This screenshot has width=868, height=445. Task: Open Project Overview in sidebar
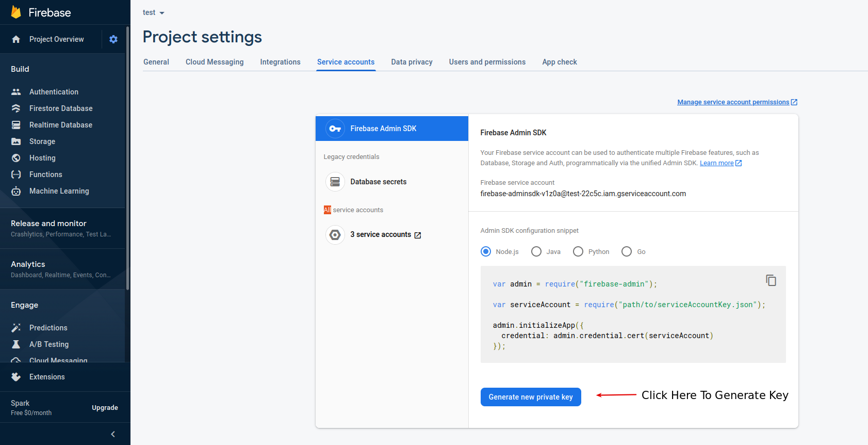[x=57, y=39]
